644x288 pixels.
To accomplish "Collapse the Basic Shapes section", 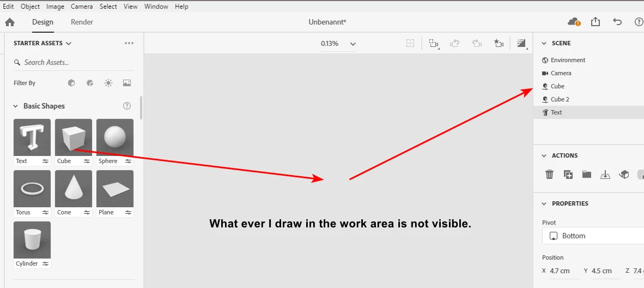I will coord(16,106).
